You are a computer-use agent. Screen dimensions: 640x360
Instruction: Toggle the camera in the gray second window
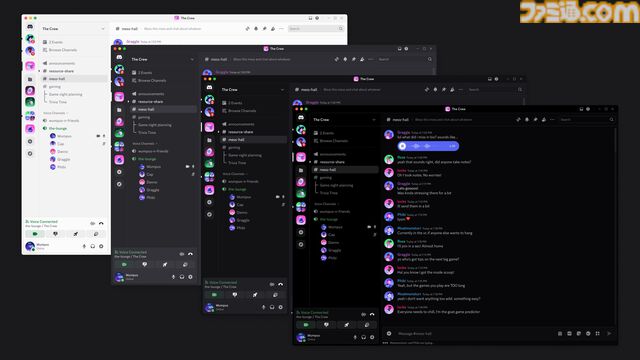[124, 264]
